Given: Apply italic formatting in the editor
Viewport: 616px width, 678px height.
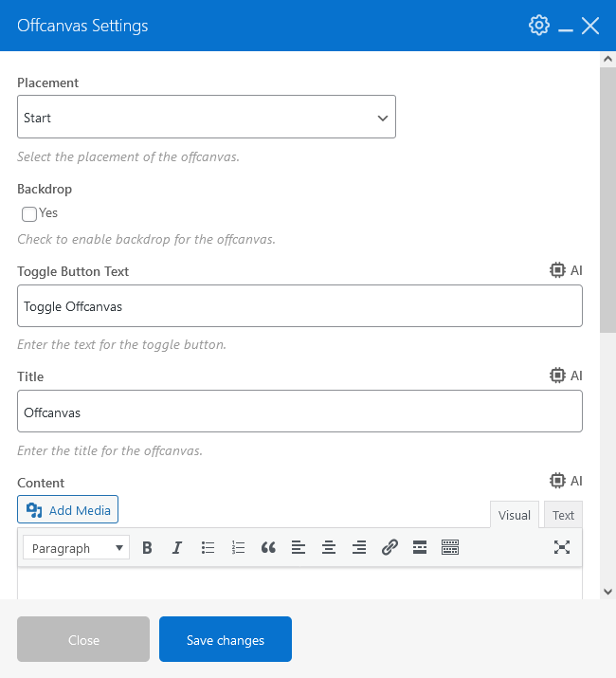Looking at the screenshot, I should tap(177, 547).
